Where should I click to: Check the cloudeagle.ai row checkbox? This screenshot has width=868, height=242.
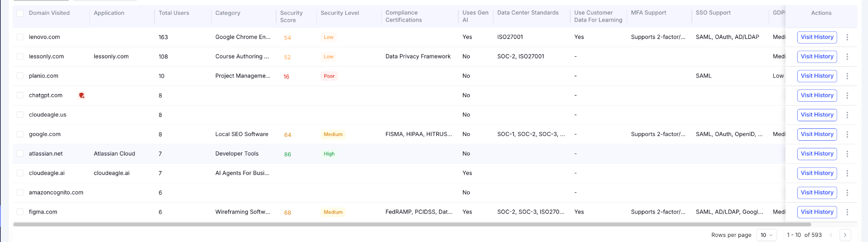coord(20,173)
